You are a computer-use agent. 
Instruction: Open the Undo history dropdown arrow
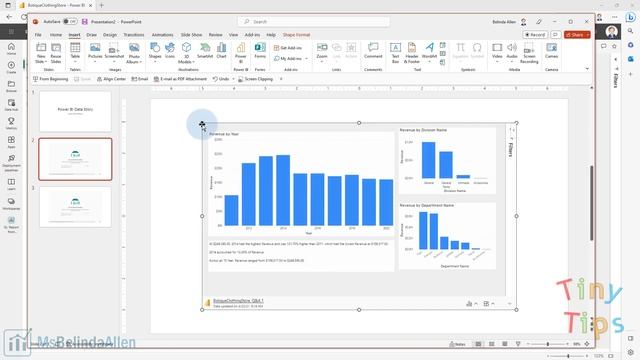point(233,79)
